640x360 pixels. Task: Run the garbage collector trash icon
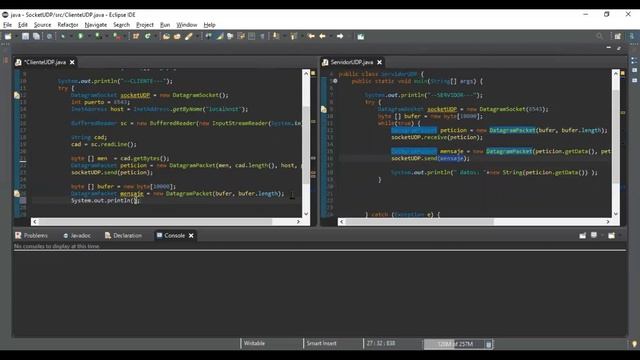click(489, 344)
